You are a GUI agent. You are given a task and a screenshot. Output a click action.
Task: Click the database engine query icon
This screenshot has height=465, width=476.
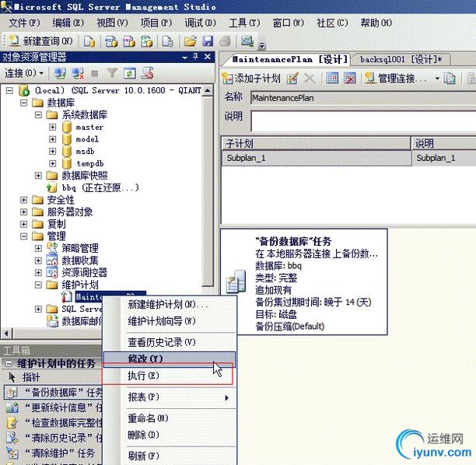point(89,41)
